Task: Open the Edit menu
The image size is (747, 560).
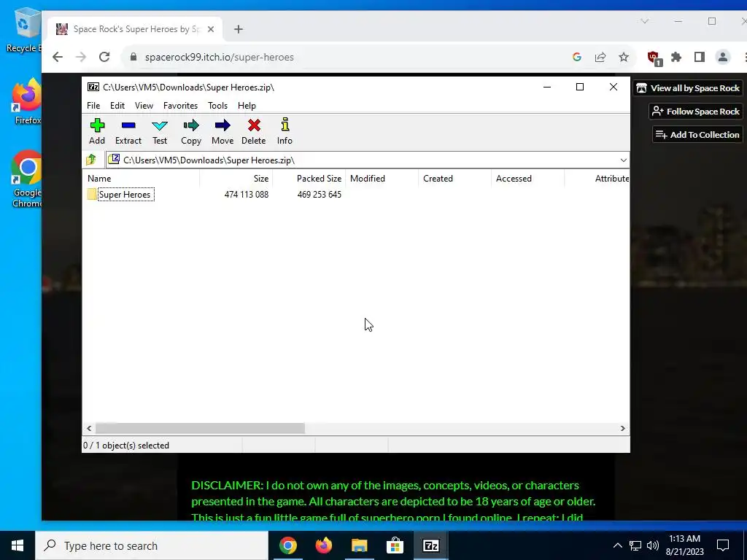Action: [x=117, y=106]
